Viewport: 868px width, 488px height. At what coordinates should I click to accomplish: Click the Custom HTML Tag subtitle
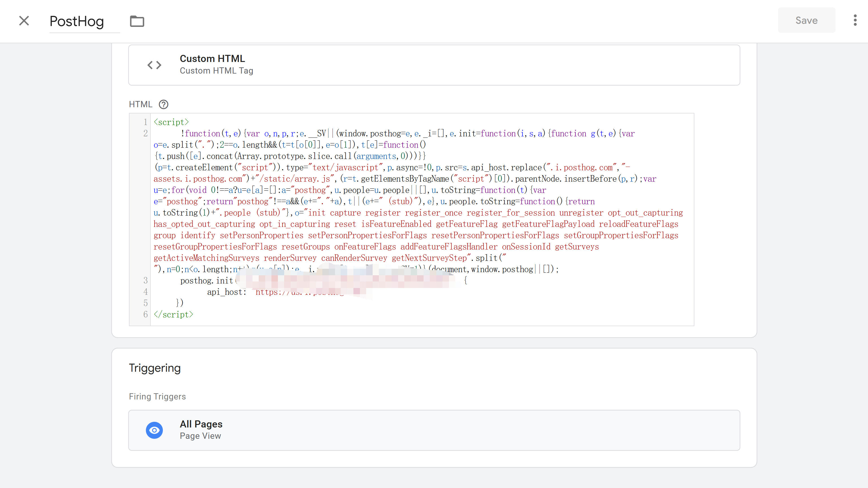(216, 70)
